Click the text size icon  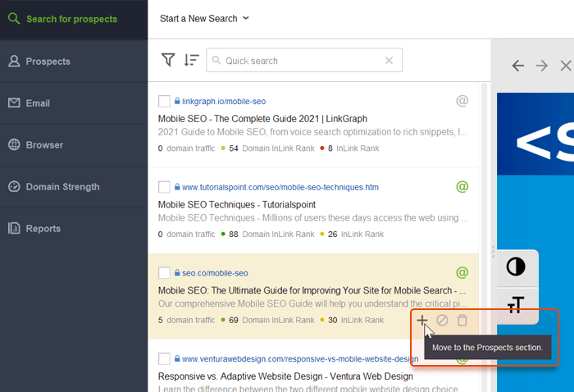(516, 305)
